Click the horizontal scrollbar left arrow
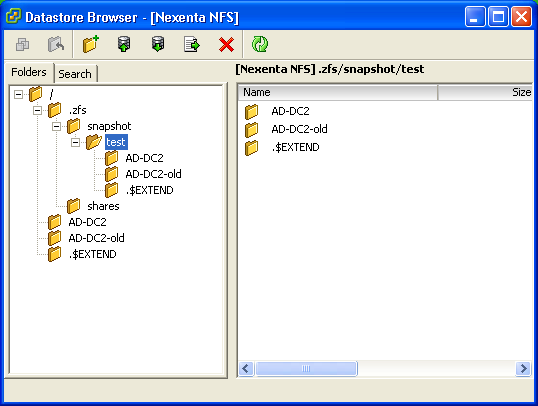This screenshot has width=538, height=406. 246,369
